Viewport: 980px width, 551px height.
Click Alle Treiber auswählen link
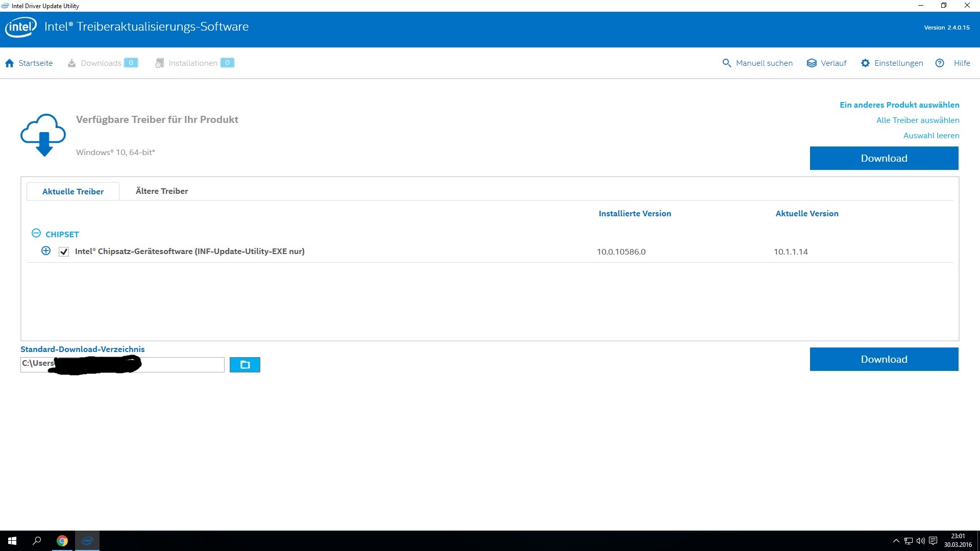pyautogui.click(x=917, y=120)
